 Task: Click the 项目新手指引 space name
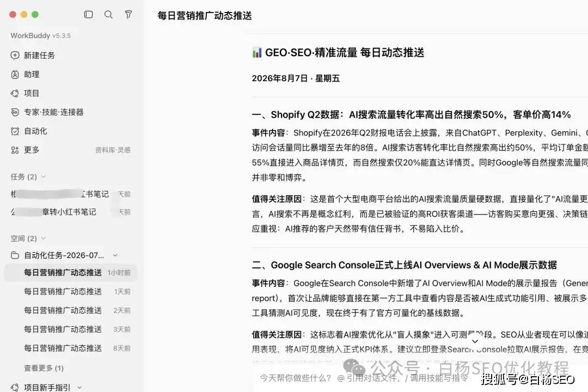(x=47, y=387)
